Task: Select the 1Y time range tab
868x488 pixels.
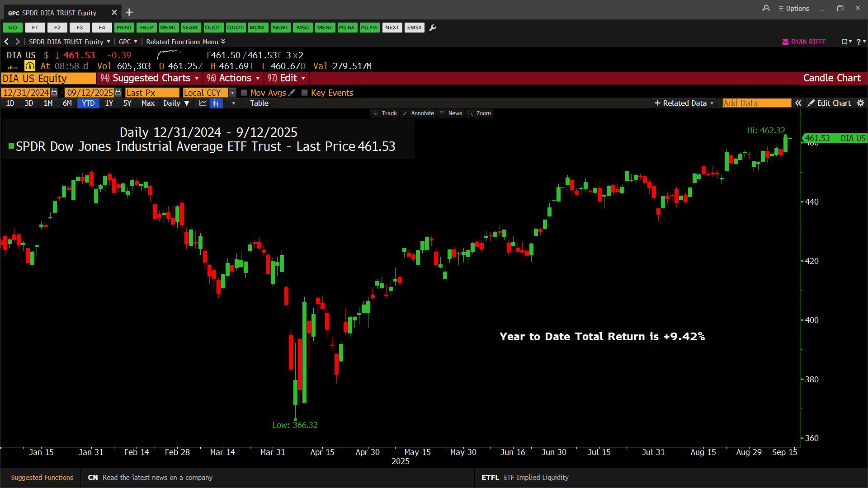Action: [x=109, y=103]
